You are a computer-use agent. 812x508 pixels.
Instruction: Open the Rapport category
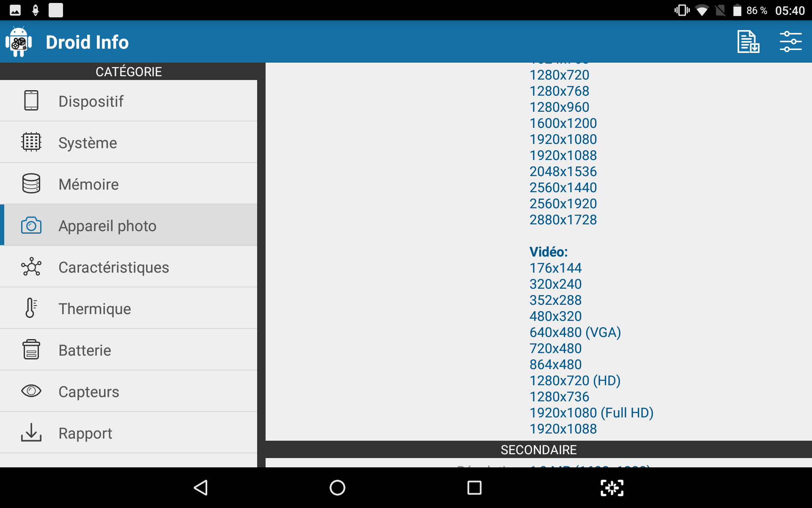[85, 433]
